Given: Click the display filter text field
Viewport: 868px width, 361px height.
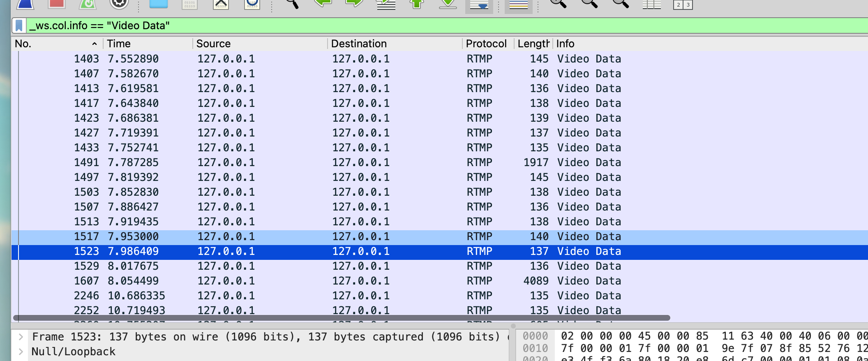Looking at the screenshot, I should click(x=411, y=25).
